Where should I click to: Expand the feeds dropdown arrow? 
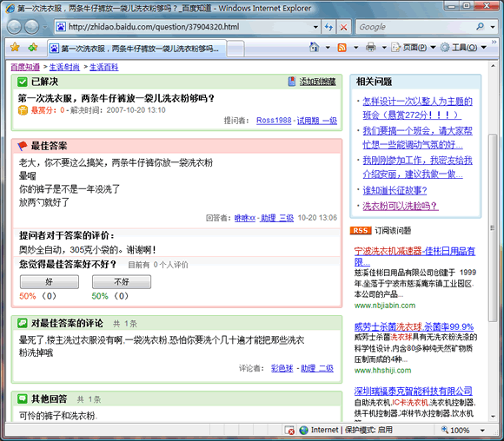pos(355,48)
